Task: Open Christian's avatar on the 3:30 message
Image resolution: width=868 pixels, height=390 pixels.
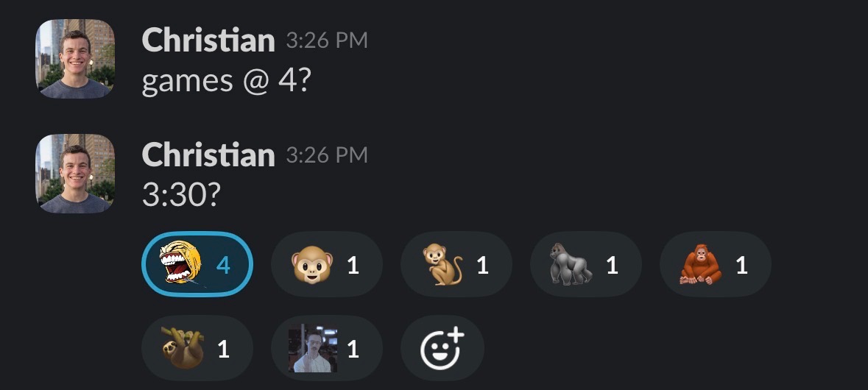Action: (x=75, y=174)
